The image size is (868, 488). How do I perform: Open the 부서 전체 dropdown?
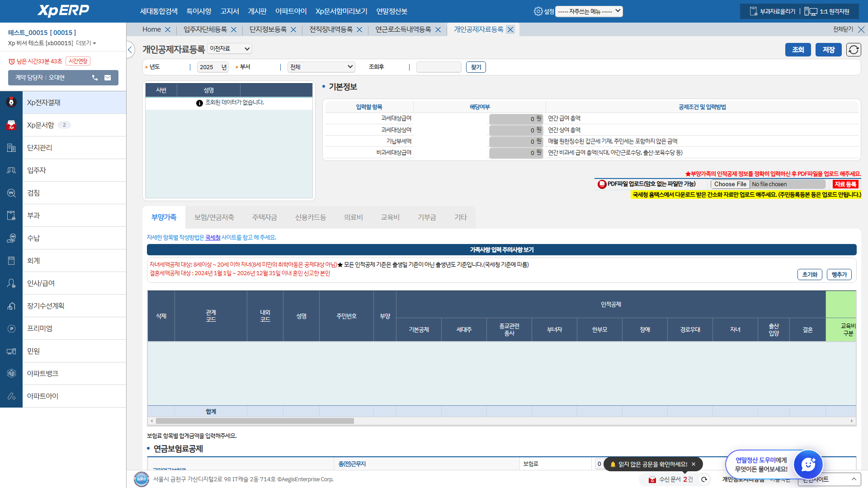coord(321,67)
